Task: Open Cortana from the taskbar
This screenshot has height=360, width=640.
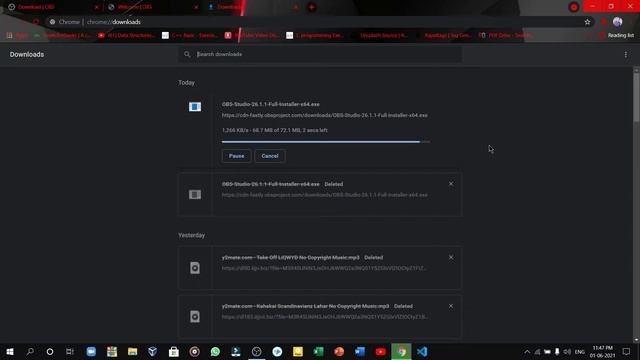Action: 50,351
